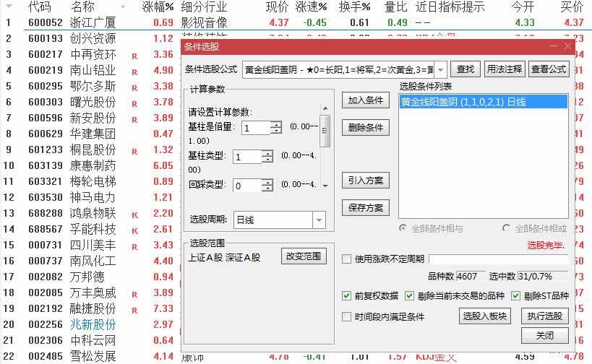Adjust the 基柱是倍量 spinner arrows
This screenshot has height=364, width=592.
point(276,129)
